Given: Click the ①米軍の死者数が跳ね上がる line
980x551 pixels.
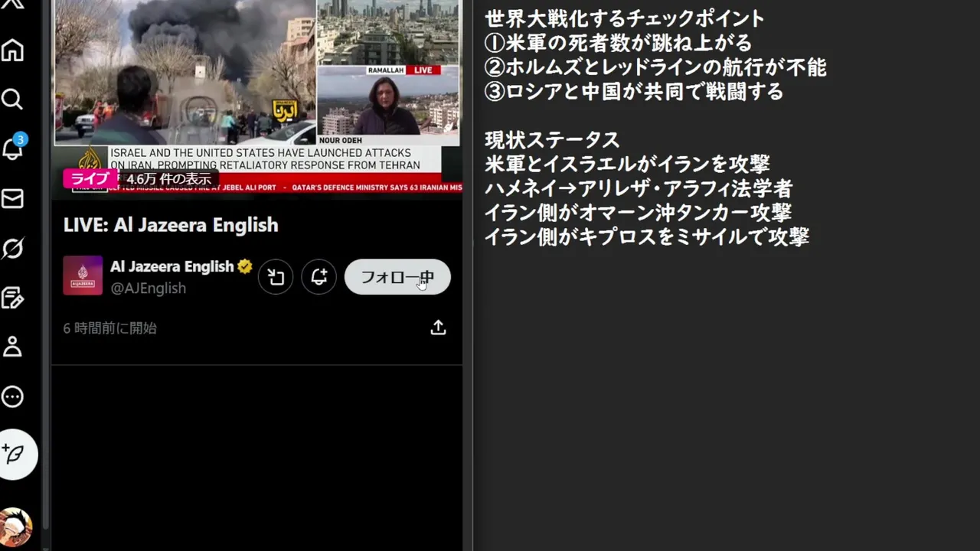Looking at the screenshot, I should pos(619,43).
